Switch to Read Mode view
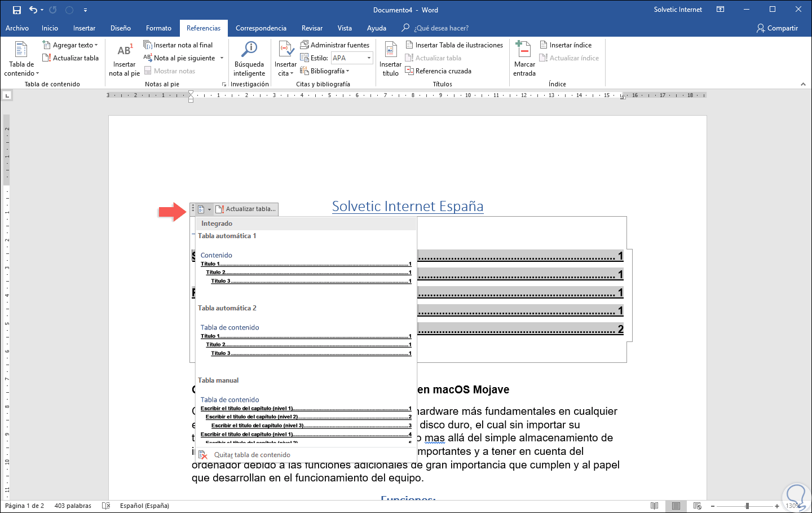Screen dimensions: 812x513 click(x=654, y=506)
